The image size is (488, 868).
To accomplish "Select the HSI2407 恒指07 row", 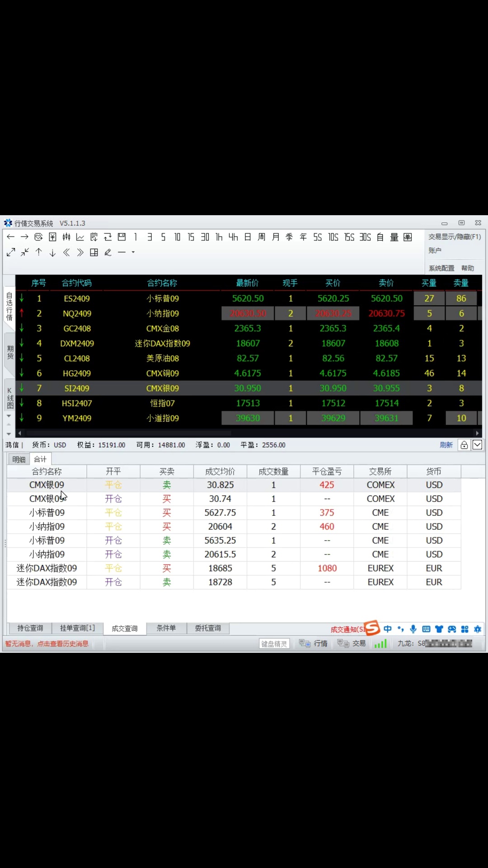I will 249,403.
